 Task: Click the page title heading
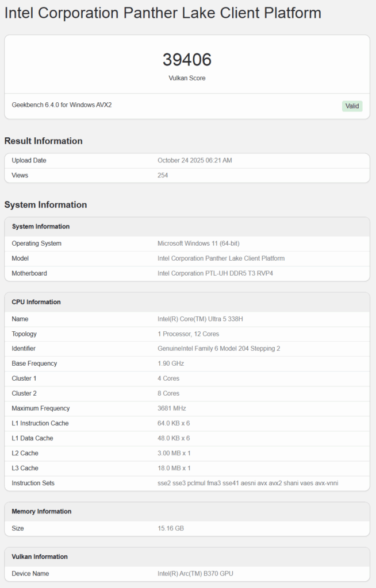pyautogui.click(x=163, y=13)
